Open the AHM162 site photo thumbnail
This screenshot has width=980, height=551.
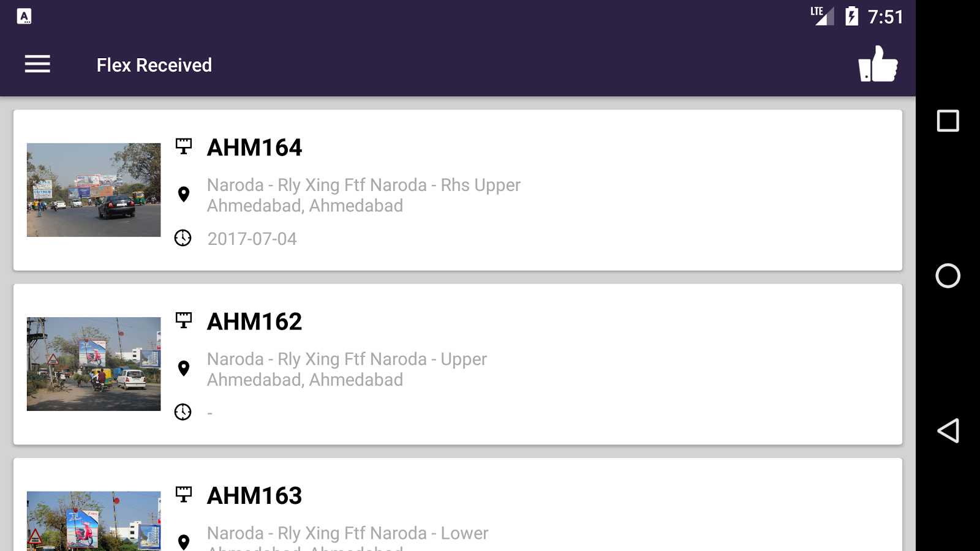(x=94, y=364)
